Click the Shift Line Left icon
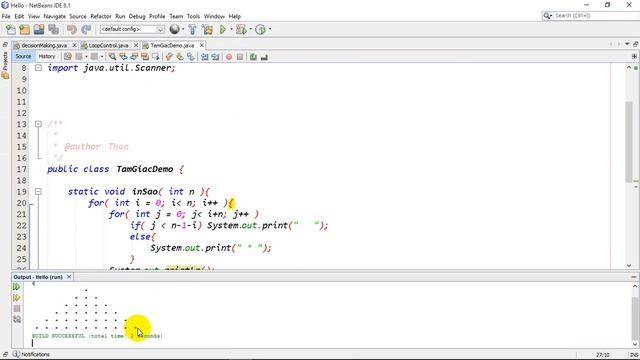Image resolution: width=640 pixels, height=360 pixels. coord(204,57)
